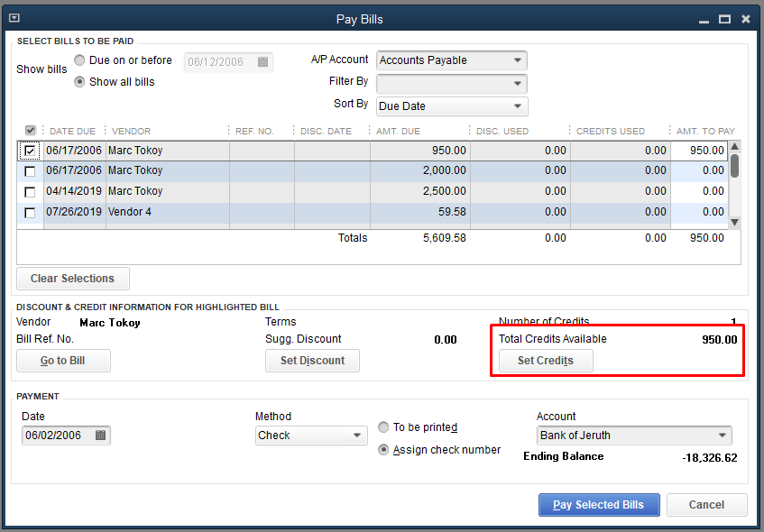Click the Set Credits button
The image size is (764, 532).
point(546,361)
